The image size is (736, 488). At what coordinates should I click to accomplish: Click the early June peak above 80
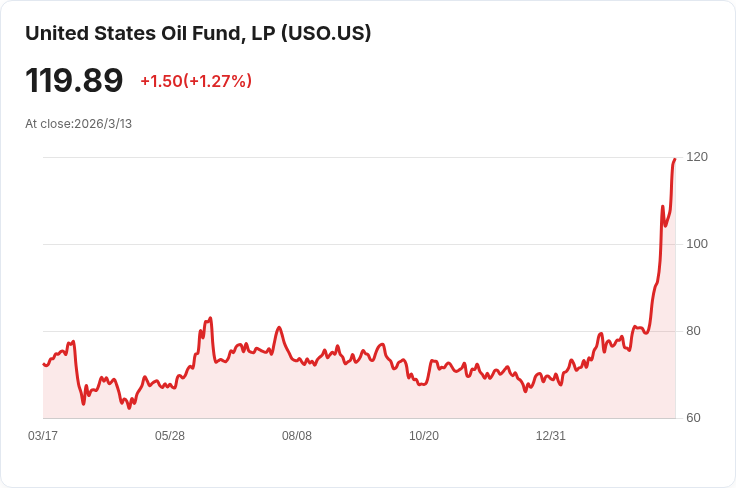click(210, 318)
